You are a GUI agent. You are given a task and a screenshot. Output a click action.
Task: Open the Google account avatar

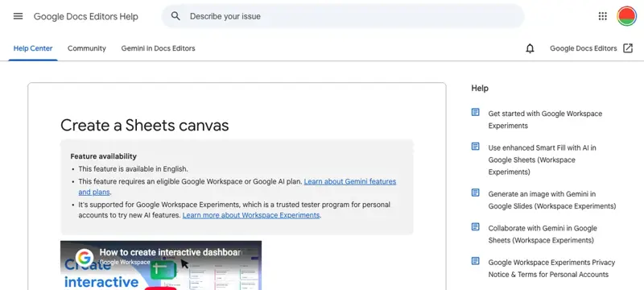click(x=626, y=16)
